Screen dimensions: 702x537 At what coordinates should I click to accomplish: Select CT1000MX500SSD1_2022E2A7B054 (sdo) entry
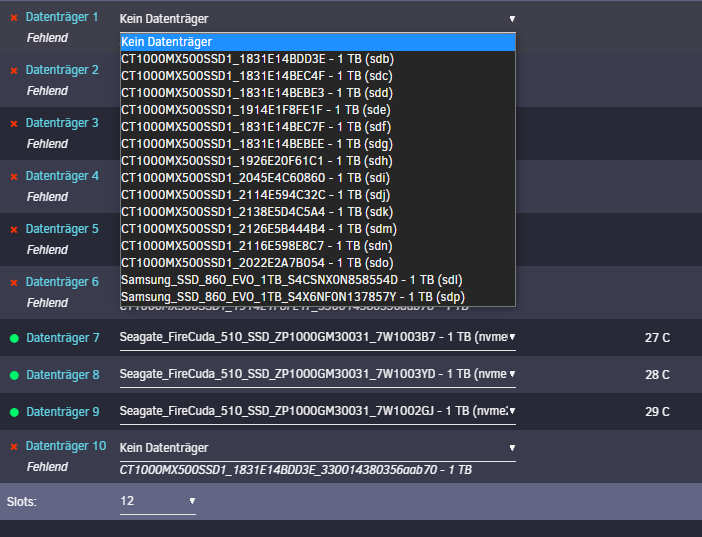pos(318,263)
